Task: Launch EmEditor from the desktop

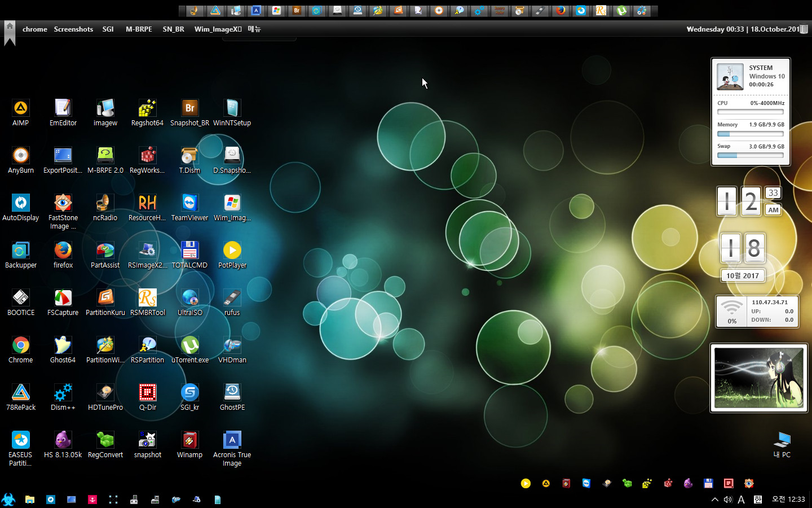Action: point(63,113)
